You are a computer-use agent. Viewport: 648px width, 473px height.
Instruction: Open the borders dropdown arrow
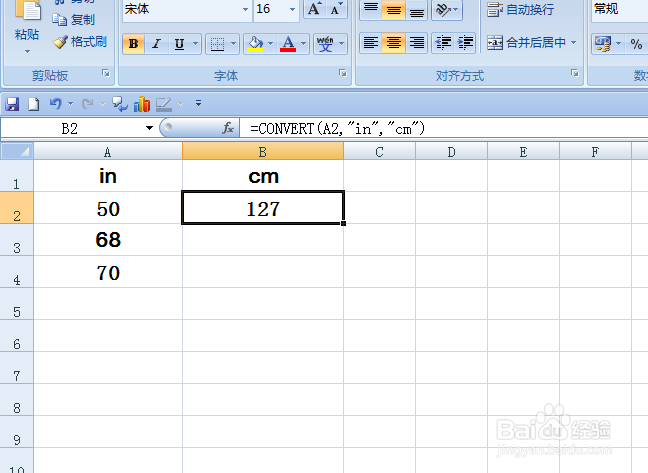pos(233,44)
